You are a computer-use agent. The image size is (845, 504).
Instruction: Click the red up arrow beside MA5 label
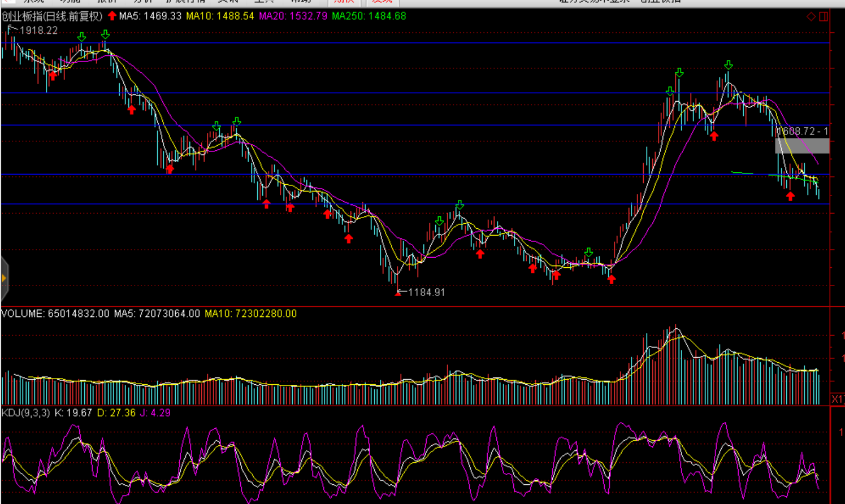point(112,16)
